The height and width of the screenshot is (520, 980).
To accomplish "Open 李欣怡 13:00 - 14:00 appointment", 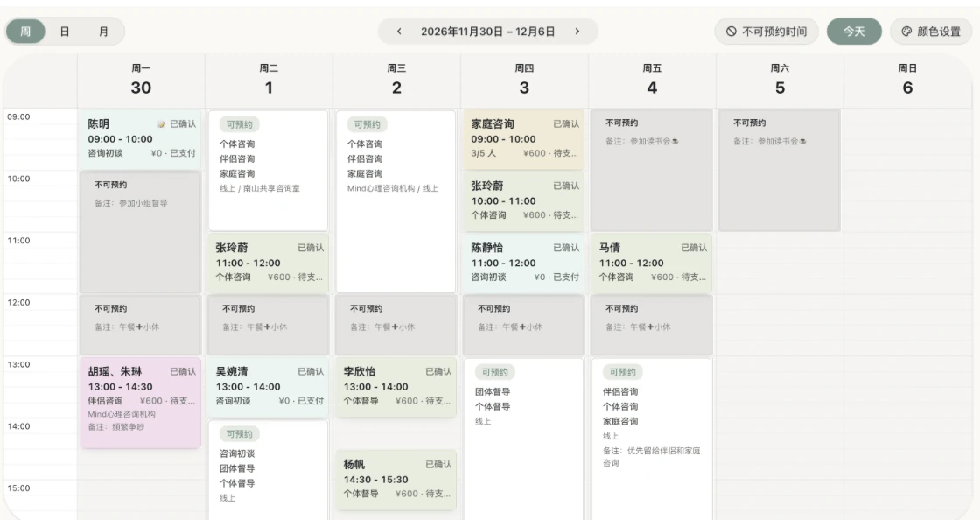I will (395, 387).
